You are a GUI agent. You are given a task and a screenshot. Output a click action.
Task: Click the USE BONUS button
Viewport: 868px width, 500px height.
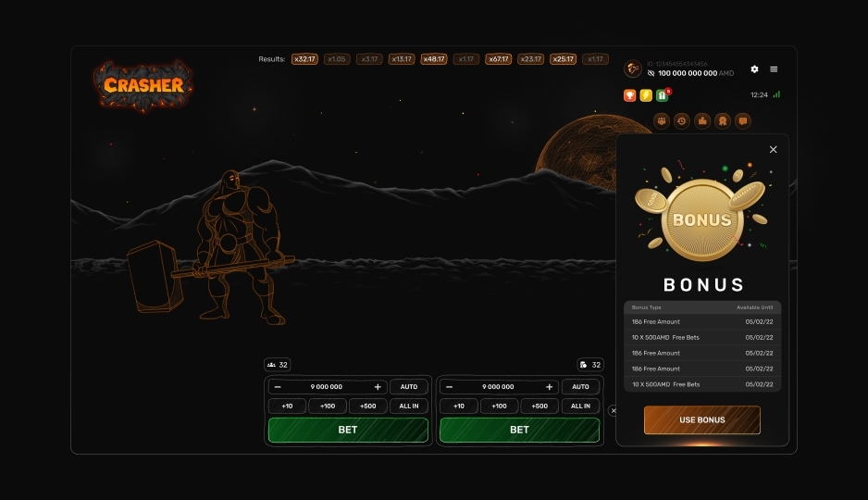click(x=702, y=419)
